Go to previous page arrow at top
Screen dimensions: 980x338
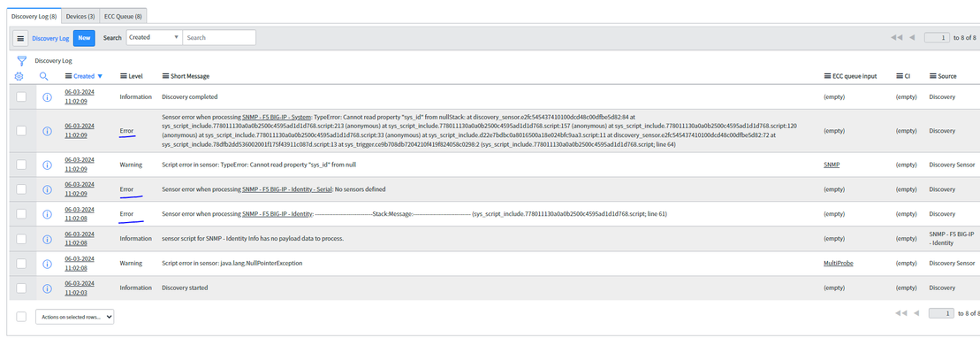click(912, 37)
